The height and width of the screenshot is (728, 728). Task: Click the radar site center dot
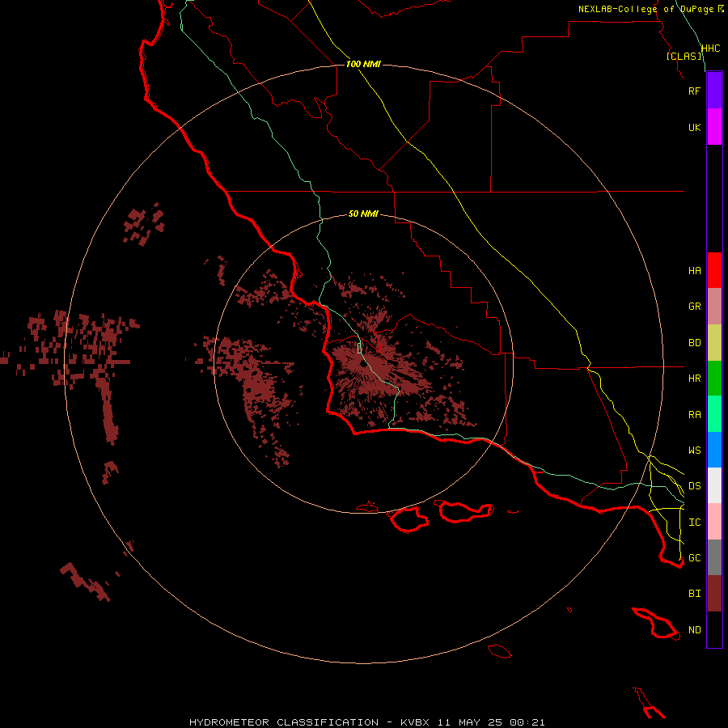coord(363,363)
